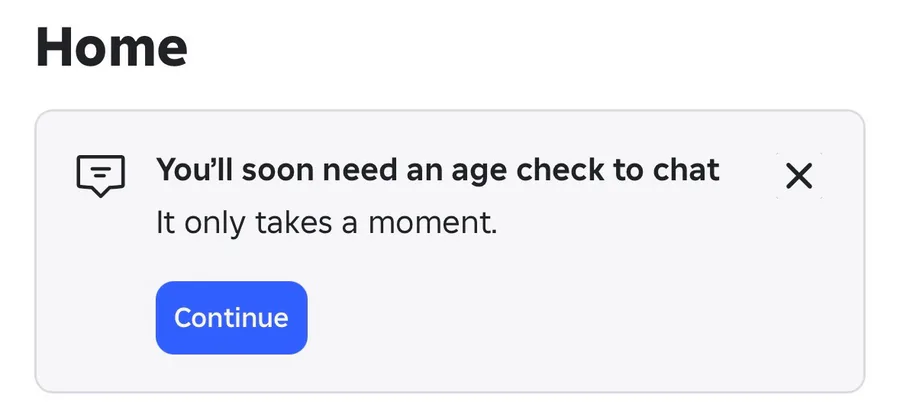Click the banner's subtitle line
Viewport: 900px width, 408px height.
click(326, 223)
